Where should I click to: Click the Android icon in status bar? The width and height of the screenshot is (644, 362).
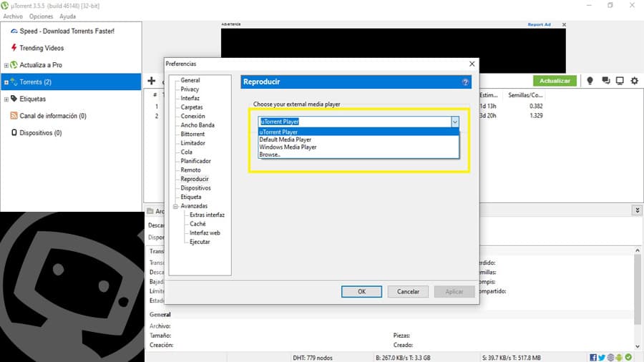[619, 358]
